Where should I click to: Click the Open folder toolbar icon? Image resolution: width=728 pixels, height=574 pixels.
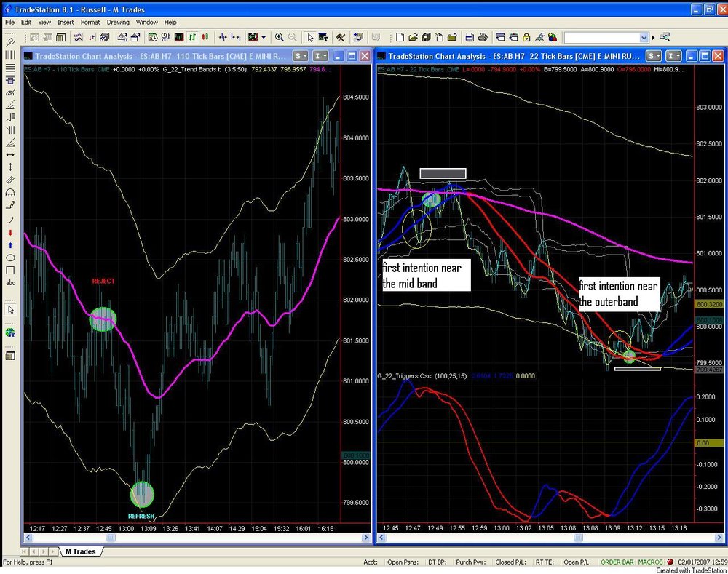413,37
